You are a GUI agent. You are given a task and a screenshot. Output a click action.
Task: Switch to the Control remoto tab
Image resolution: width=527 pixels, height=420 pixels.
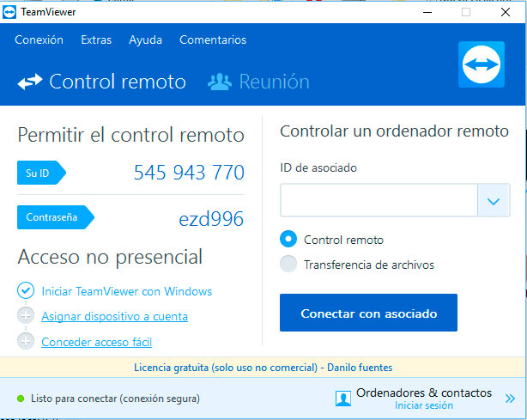(x=102, y=82)
